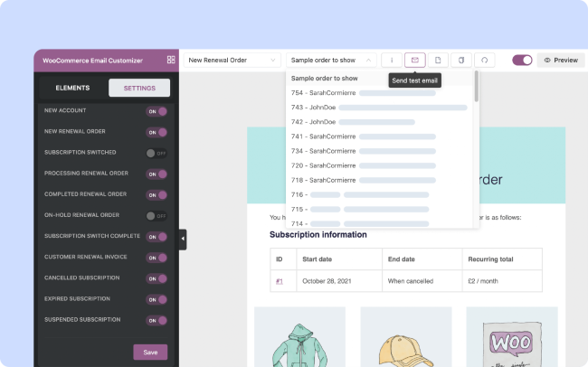
Task: Choose order 741 - SarahCormierre
Action: point(379,136)
